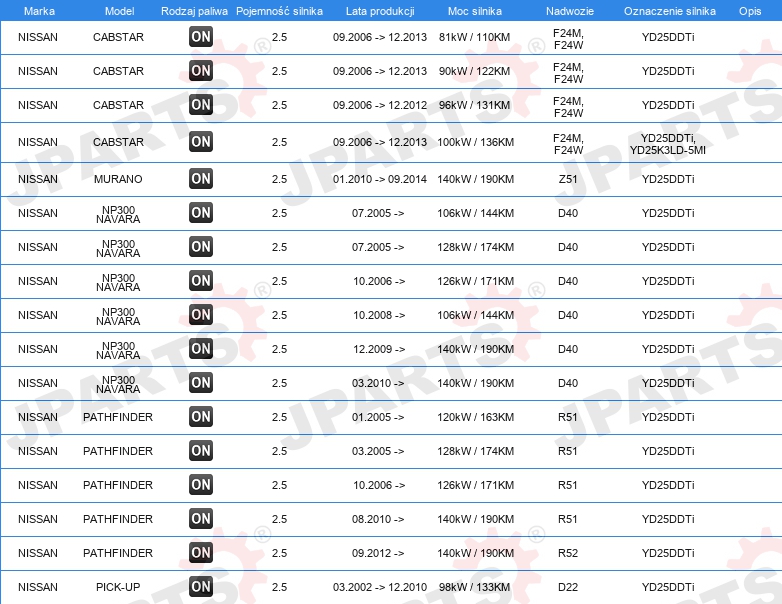Click the Z51 body code

[x=568, y=179]
